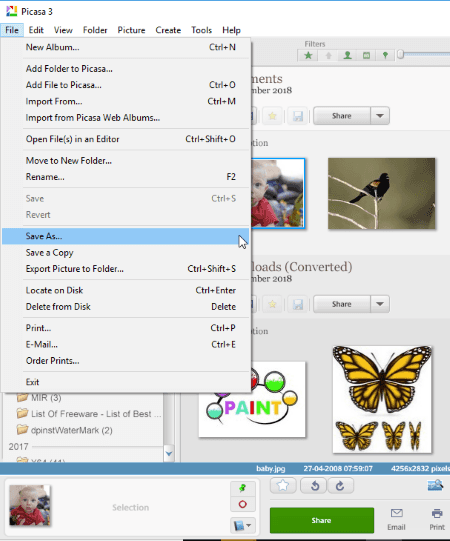Select Add Folder to Picasa…
This screenshot has height=541, width=450.
126,69
